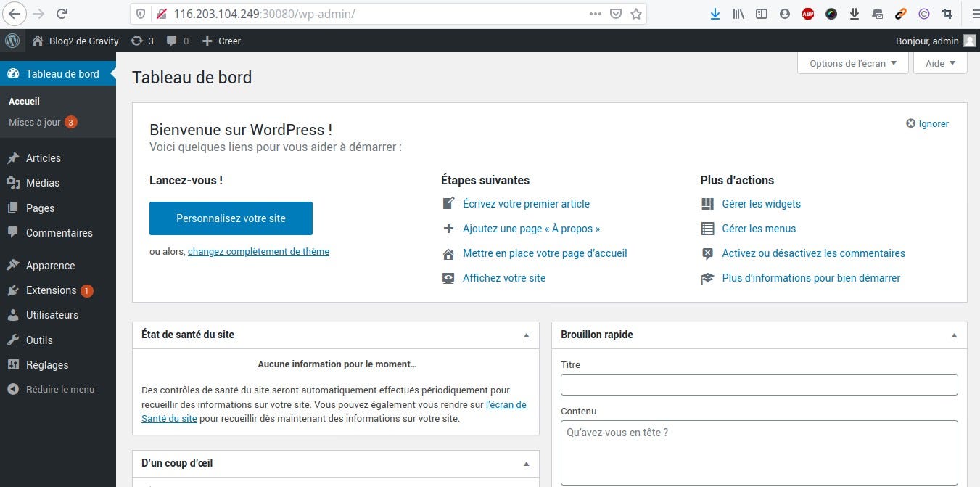Collapse the D'un coup d'œil panel

tap(527, 463)
